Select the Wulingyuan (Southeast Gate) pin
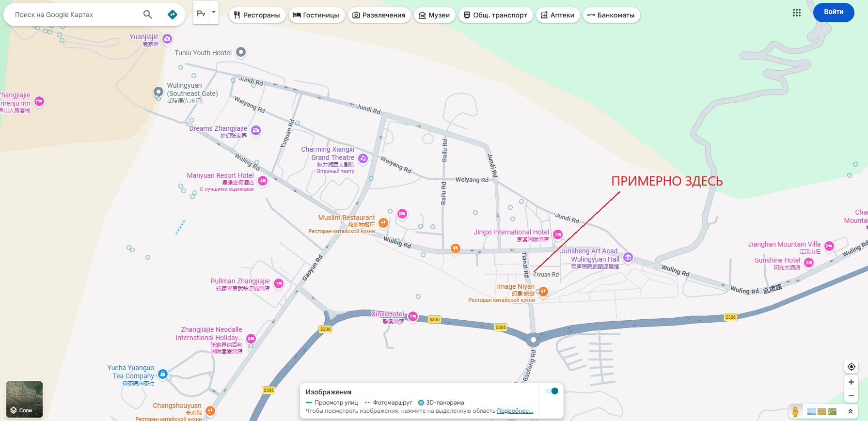This screenshot has height=421, width=868. (x=158, y=92)
